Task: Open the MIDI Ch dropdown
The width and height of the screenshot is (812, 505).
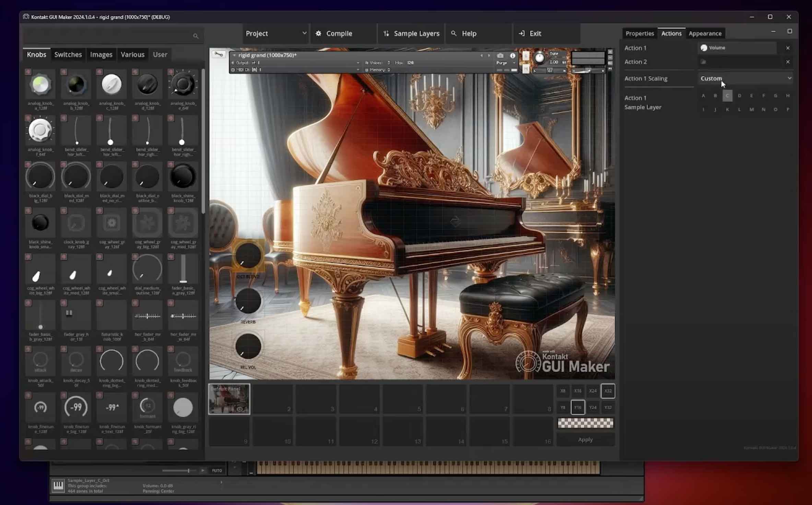Action: [x=296, y=70]
